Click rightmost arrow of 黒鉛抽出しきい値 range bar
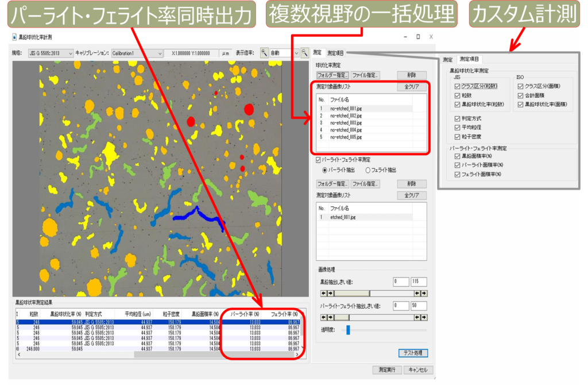 coord(424,294)
